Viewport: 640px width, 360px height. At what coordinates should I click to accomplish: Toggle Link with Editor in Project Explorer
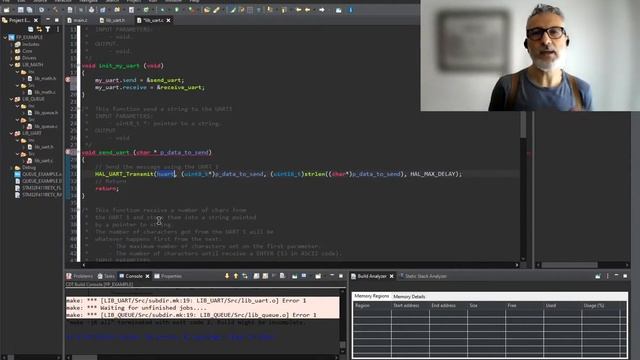point(39,29)
